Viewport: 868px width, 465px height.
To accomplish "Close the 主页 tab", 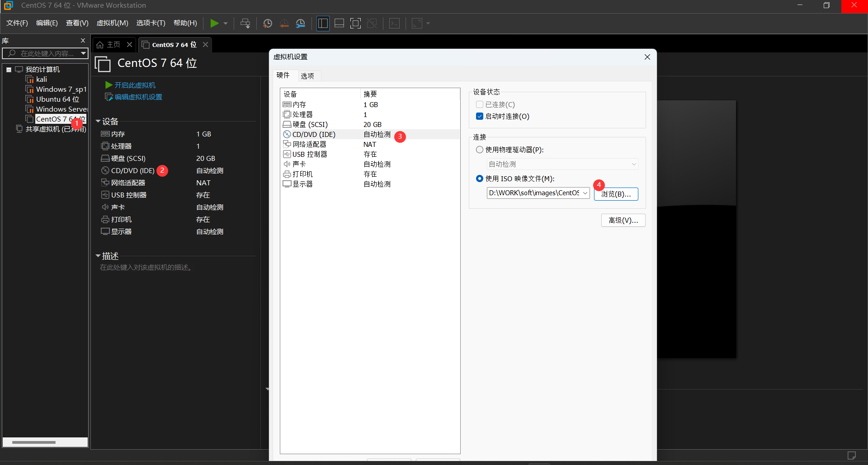I will click(130, 44).
